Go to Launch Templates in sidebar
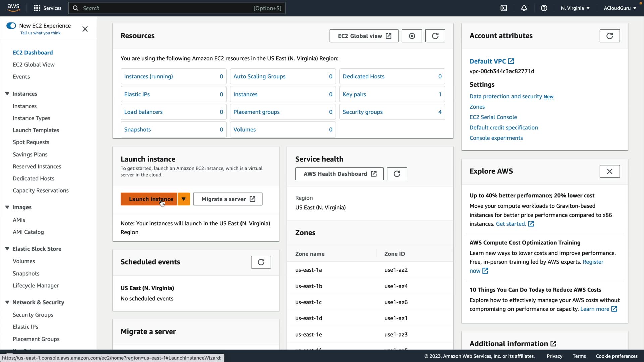The height and width of the screenshot is (362, 644). 36,130
